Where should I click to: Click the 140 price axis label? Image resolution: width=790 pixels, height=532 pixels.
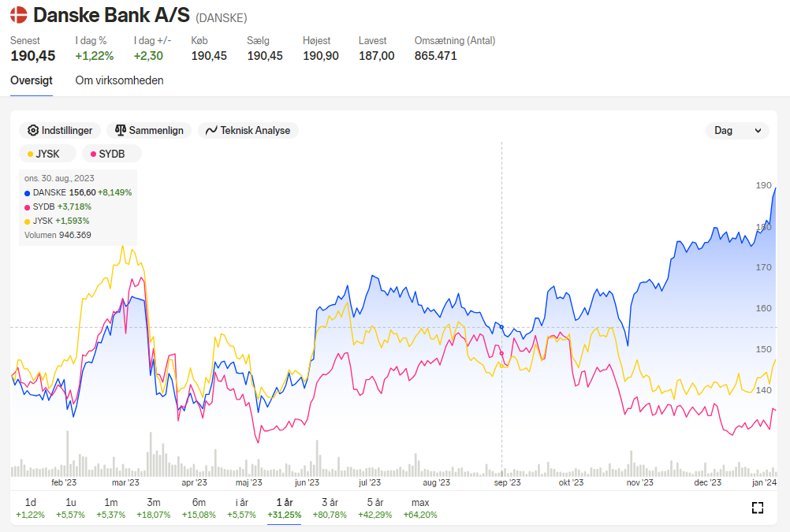click(x=763, y=390)
